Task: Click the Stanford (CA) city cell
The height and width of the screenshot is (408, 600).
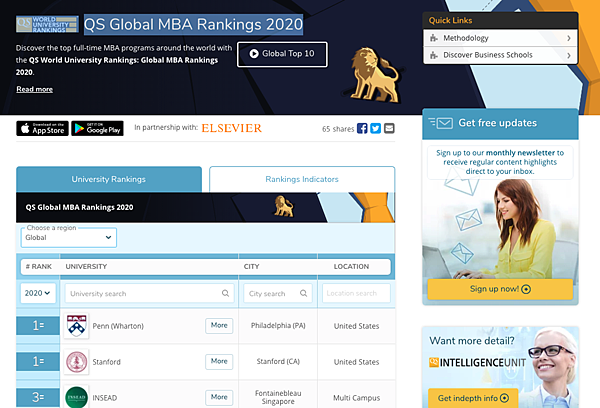Action: click(x=278, y=362)
